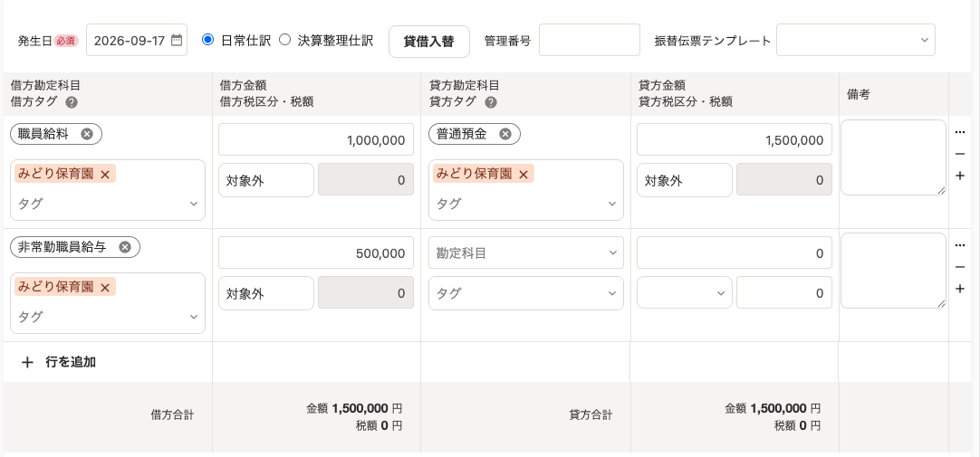Clear the 職員給料 account chip
This screenshot has height=457, width=980.
coord(87,134)
